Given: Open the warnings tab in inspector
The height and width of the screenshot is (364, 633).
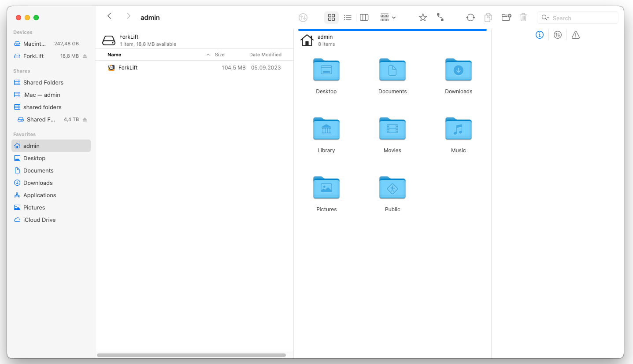Looking at the screenshot, I should [576, 35].
